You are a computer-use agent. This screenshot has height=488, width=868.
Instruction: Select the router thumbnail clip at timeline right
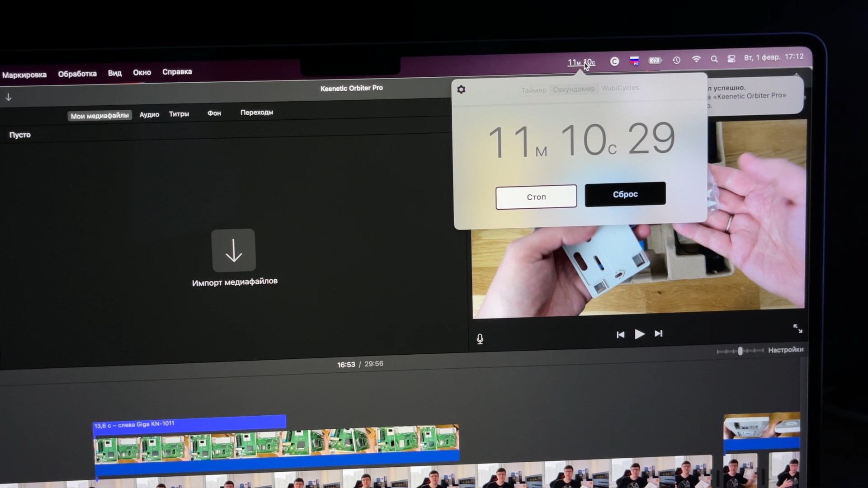pyautogui.click(x=762, y=431)
